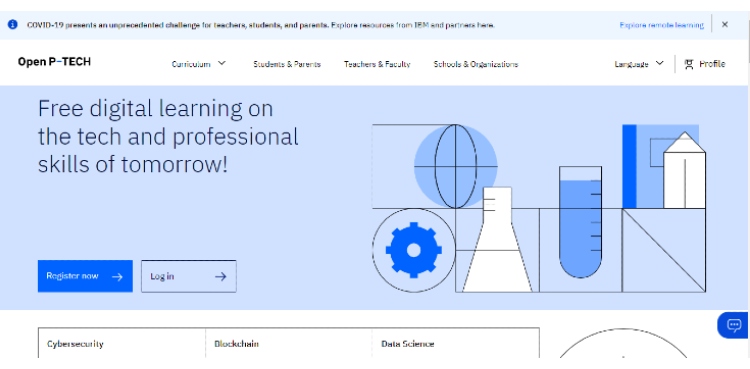The height and width of the screenshot is (369, 750).
Task: Open the chat support bubble icon
Action: 733,325
